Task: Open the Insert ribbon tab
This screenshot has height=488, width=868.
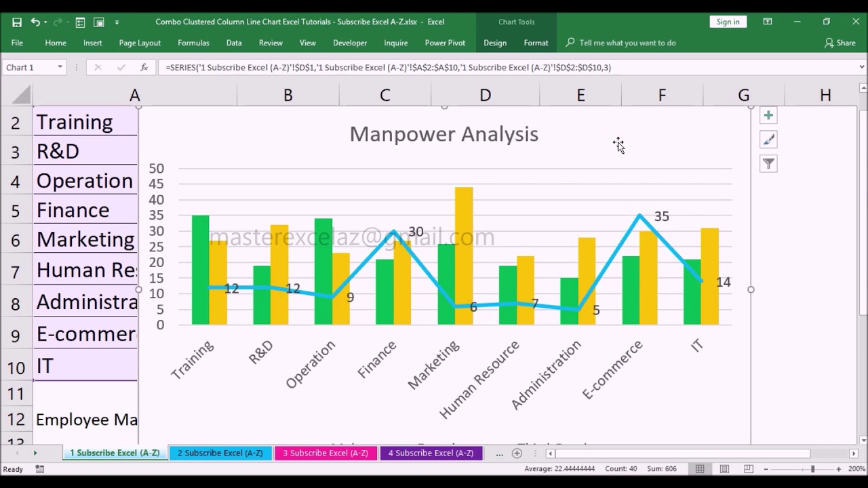Action: point(93,43)
